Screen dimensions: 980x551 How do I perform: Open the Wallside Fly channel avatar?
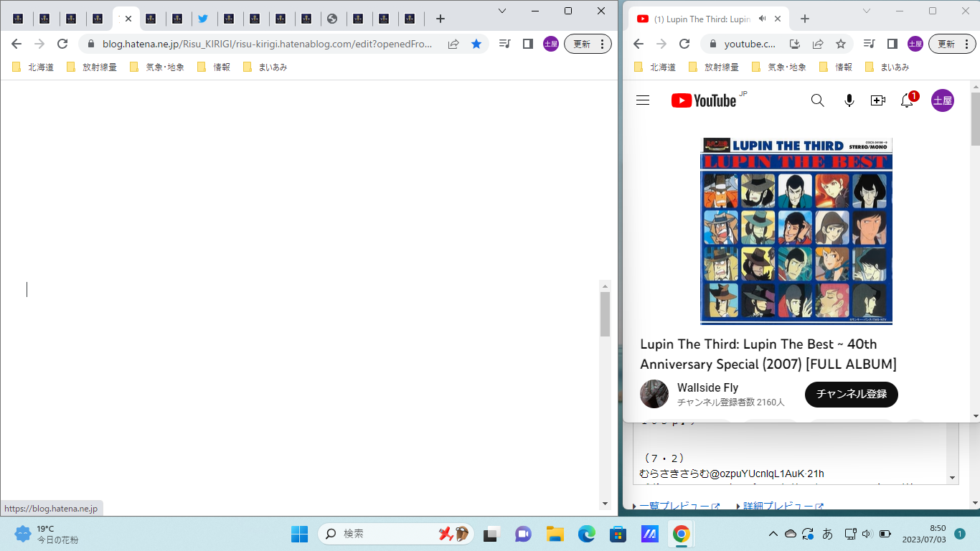coord(654,394)
